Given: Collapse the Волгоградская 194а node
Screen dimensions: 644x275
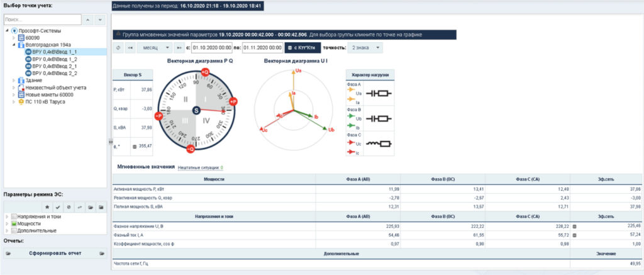Looking at the screenshot, I should (x=14, y=45).
